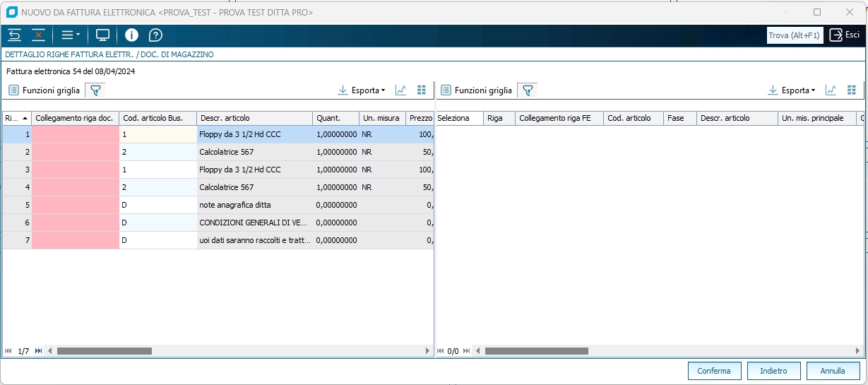
Task: Click the Trova search field
Action: [795, 35]
